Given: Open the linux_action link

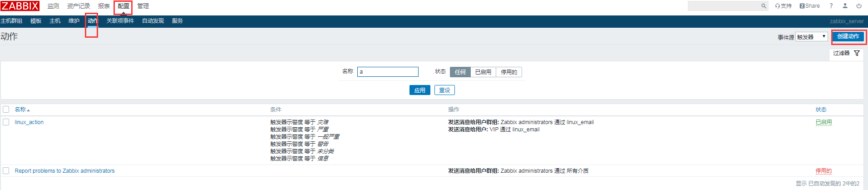Looking at the screenshot, I should 29,122.
